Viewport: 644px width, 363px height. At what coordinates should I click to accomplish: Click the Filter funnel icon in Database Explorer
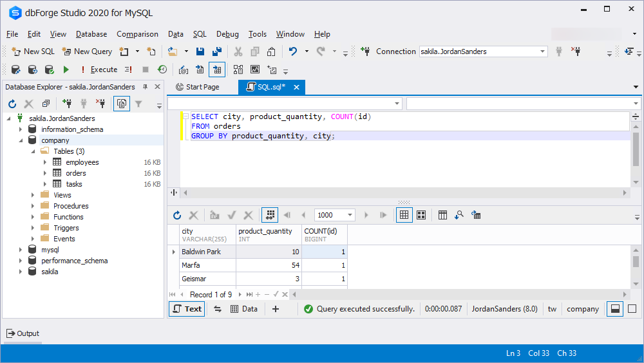pyautogui.click(x=139, y=104)
